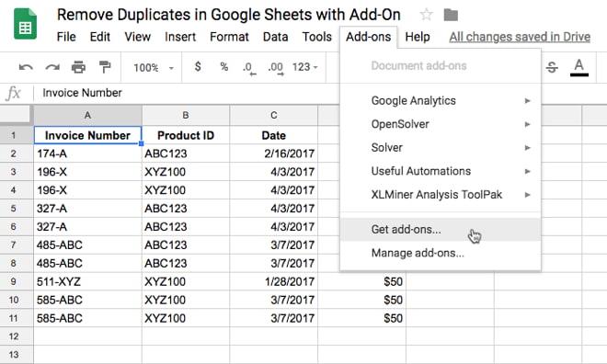
Task: Open the Data menu
Action: pyautogui.click(x=275, y=37)
